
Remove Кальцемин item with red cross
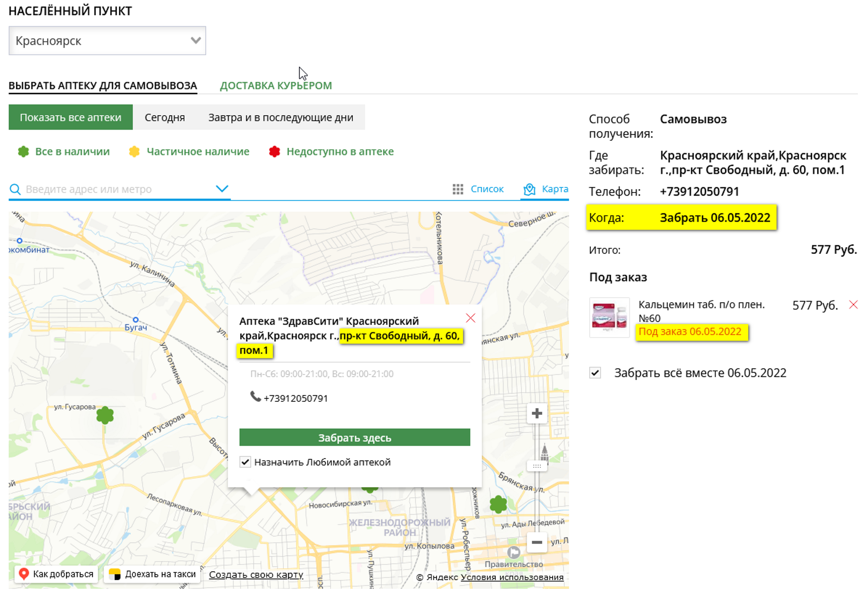(x=853, y=305)
